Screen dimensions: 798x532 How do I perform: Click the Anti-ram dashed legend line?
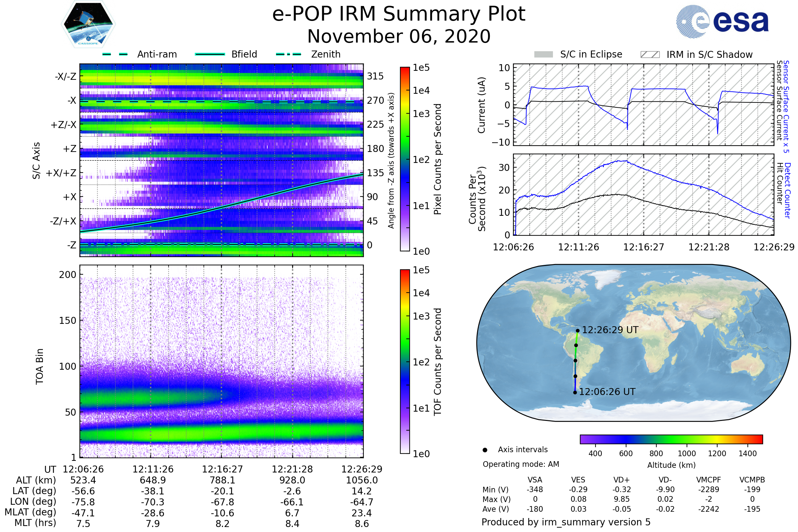tap(115, 54)
